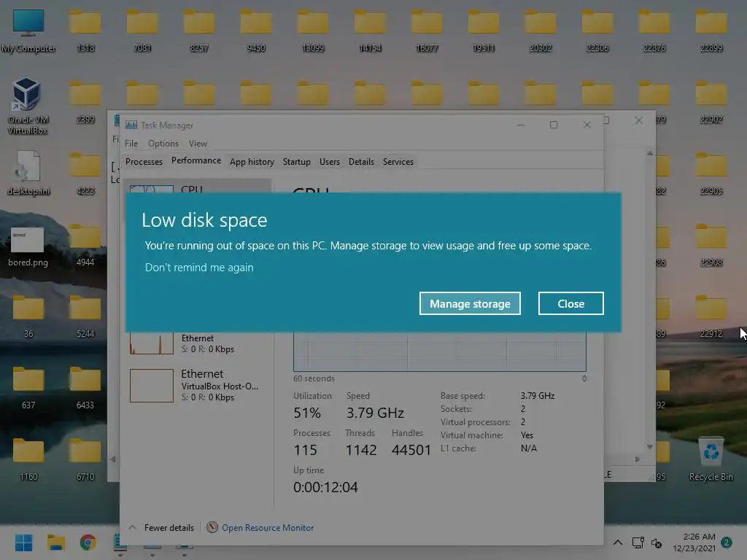Select folder named 36

[28, 316]
